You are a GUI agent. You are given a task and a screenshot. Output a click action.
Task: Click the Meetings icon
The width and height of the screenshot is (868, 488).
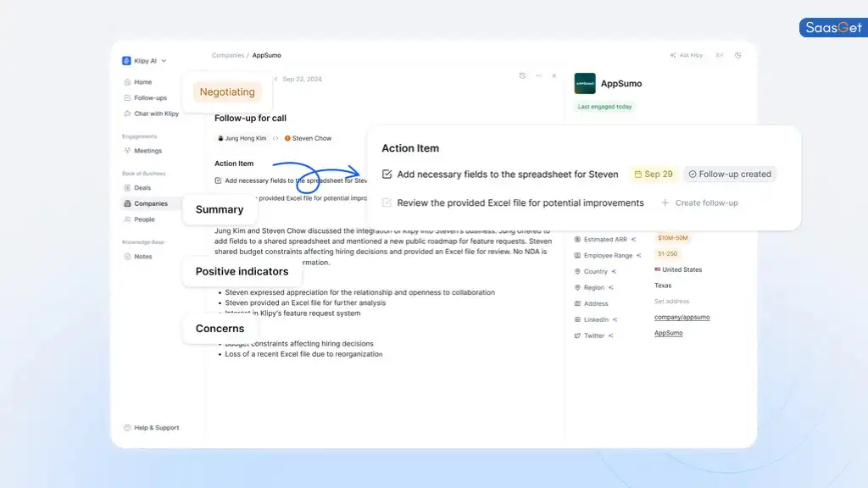[127, 151]
